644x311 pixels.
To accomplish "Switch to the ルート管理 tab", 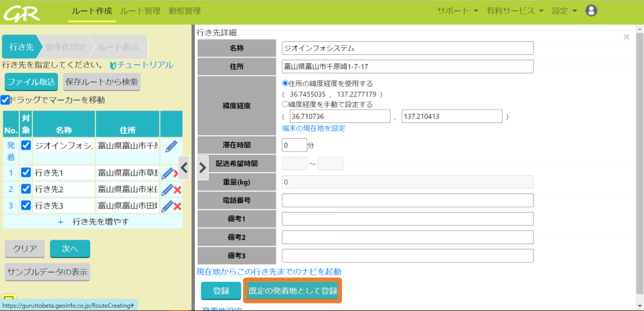I will tap(140, 11).
